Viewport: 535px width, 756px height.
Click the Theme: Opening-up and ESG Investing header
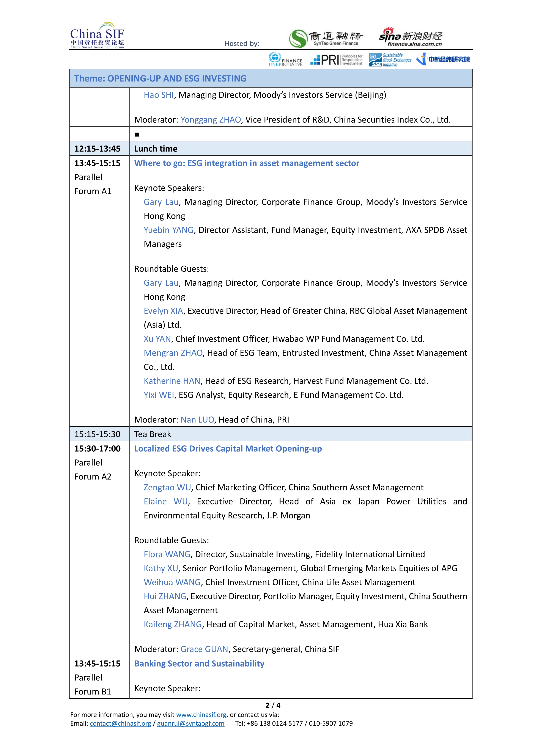click(160, 78)
